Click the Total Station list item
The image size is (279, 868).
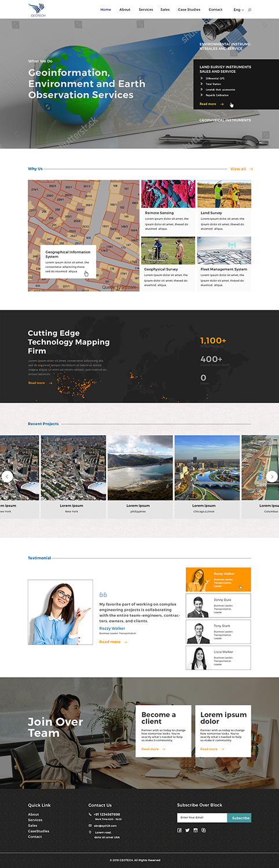(x=213, y=84)
